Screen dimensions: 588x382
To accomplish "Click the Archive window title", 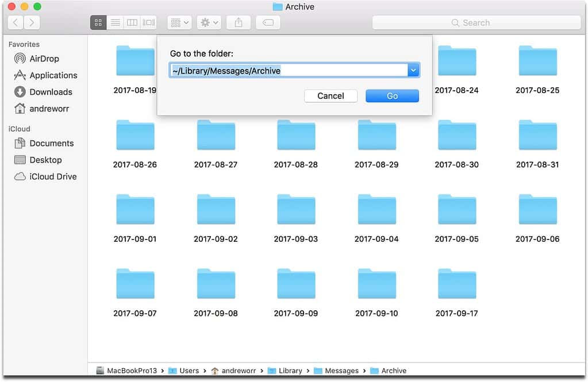I will 294,7.
